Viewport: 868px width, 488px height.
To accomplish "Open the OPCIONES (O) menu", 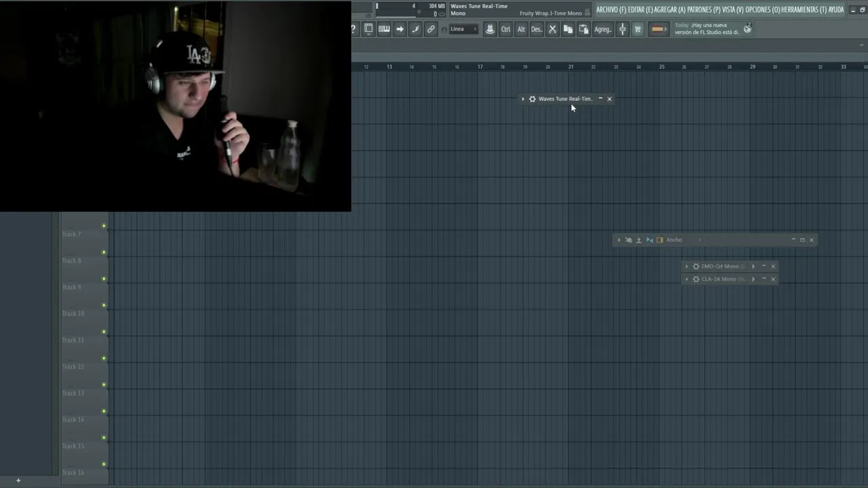I will (x=762, y=9).
